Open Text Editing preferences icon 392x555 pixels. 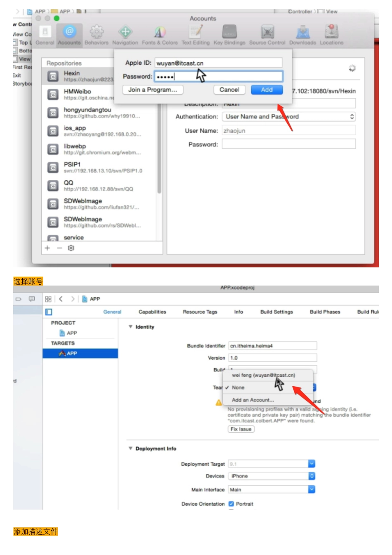(x=196, y=32)
